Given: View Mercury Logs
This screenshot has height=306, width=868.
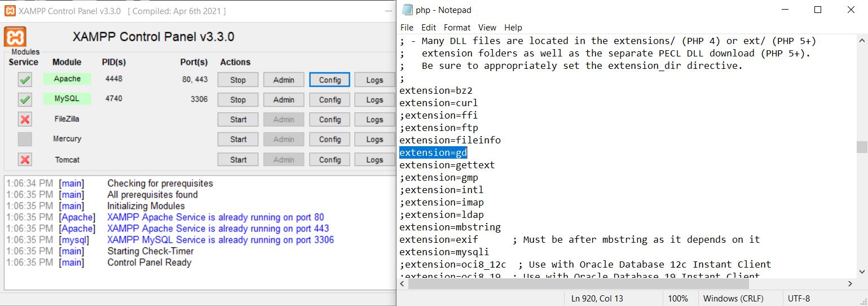Looking at the screenshot, I should [374, 139].
